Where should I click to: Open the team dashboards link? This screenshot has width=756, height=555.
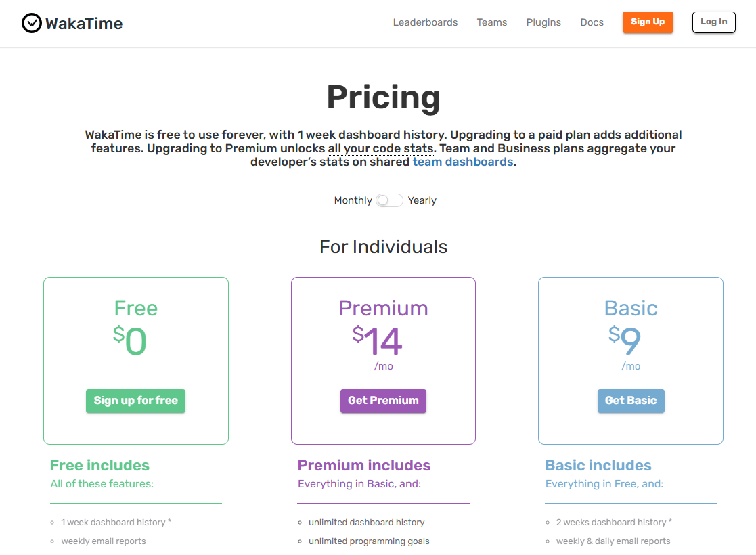[x=462, y=162]
